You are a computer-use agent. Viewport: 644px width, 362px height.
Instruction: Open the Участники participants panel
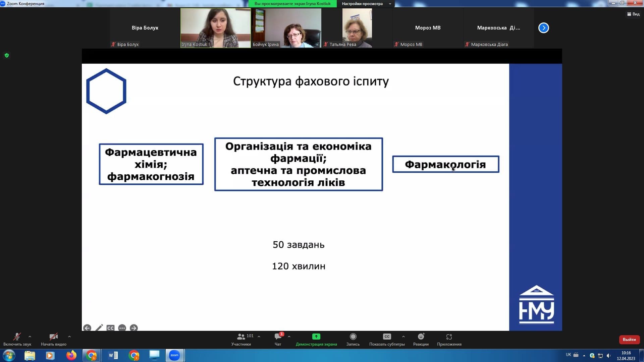click(241, 339)
